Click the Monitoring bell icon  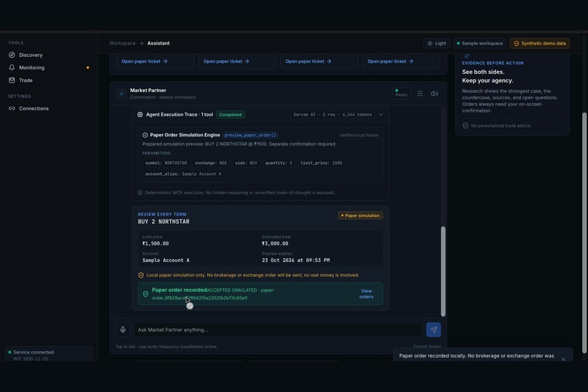(x=12, y=67)
